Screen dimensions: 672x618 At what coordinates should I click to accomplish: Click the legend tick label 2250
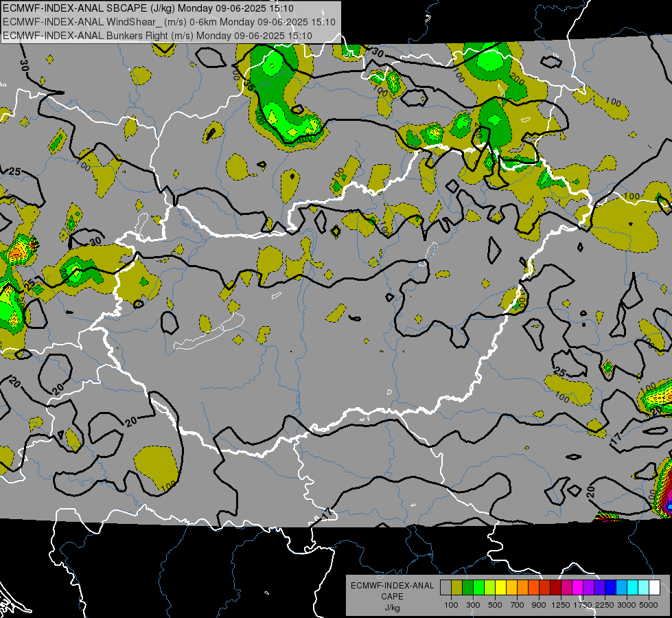click(604, 605)
